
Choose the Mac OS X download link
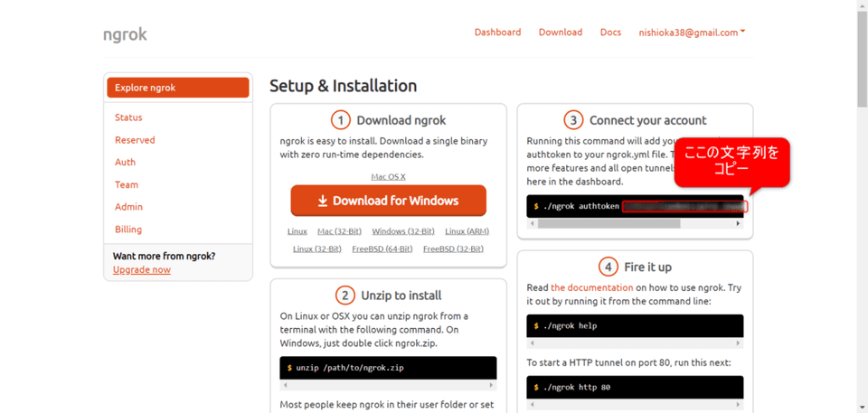[x=388, y=177]
